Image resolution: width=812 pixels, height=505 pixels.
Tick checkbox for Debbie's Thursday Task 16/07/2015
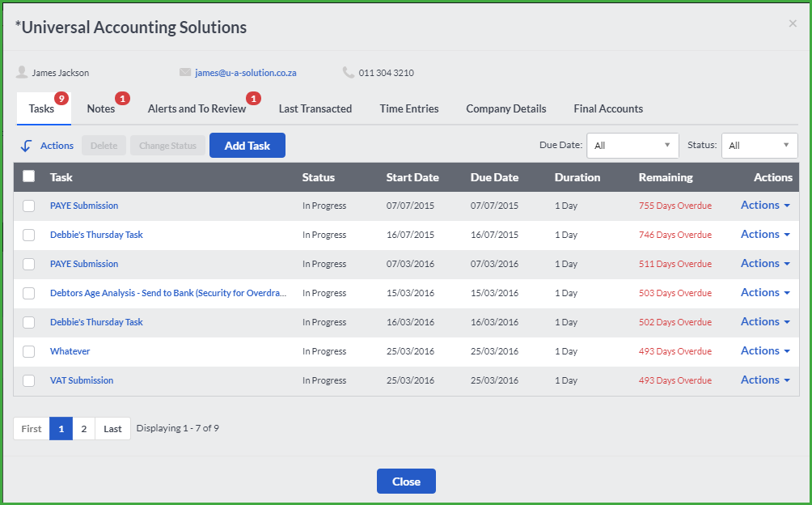point(29,235)
